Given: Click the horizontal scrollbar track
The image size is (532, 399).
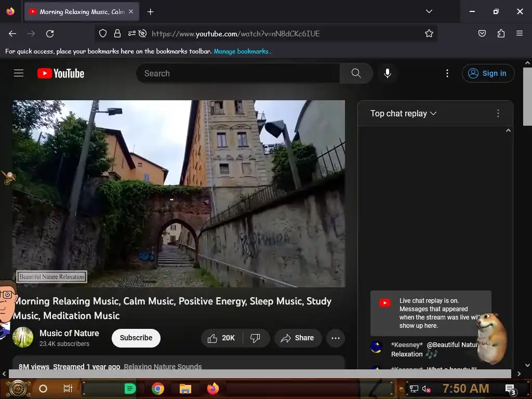Looking at the screenshot, I should 260,374.
